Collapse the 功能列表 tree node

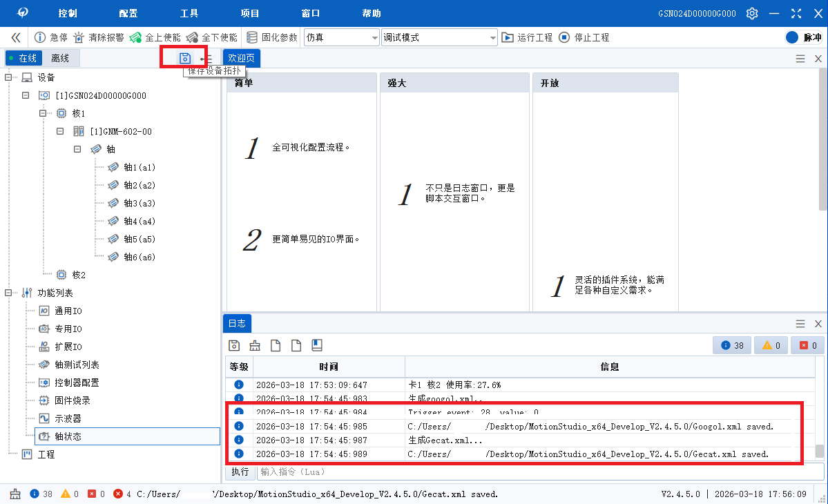[x=8, y=293]
